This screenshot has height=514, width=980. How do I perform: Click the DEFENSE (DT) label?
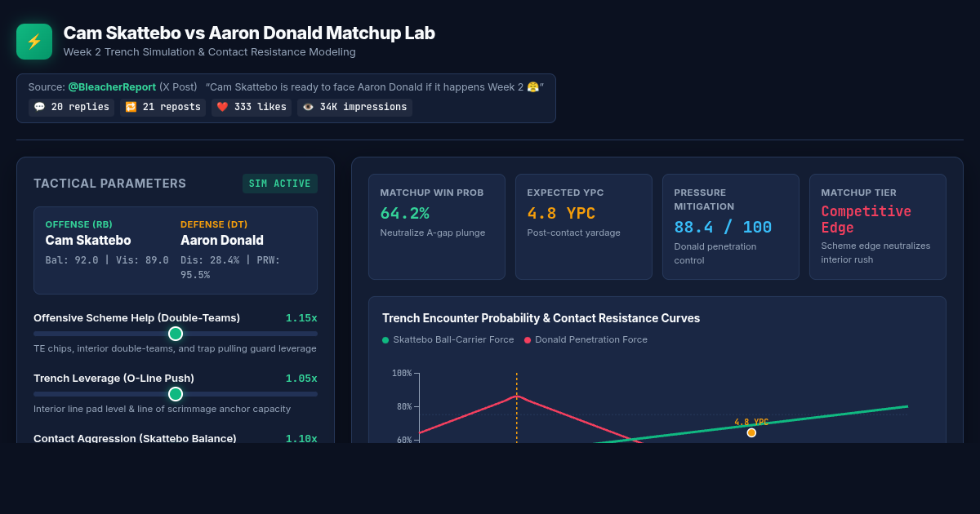click(x=214, y=224)
